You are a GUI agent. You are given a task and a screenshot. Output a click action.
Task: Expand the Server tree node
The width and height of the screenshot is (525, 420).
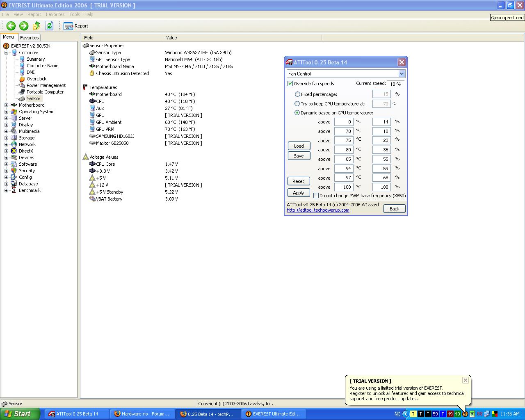(x=6, y=118)
